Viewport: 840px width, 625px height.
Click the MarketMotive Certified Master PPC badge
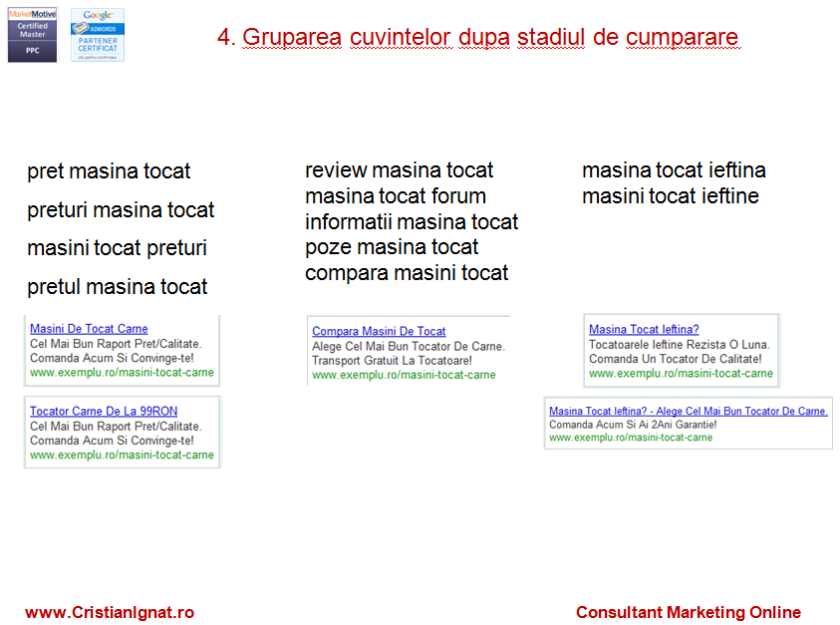[x=32, y=34]
